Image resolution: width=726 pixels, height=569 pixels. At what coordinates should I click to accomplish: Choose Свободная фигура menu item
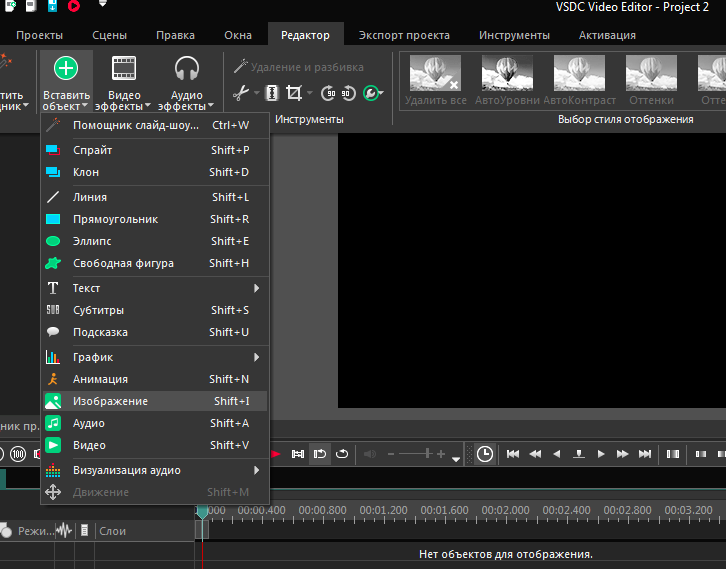pyautogui.click(x=155, y=263)
